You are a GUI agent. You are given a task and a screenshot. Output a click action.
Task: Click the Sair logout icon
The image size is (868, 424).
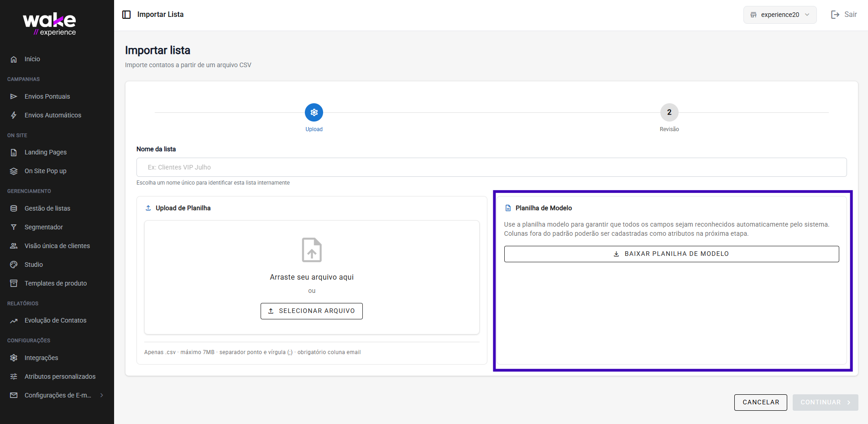[x=835, y=15]
